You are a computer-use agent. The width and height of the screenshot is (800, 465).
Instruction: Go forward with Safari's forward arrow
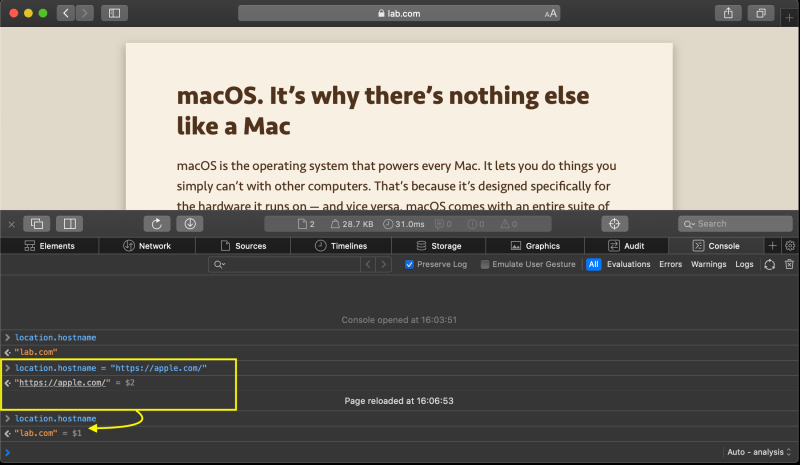coord(85,13)
